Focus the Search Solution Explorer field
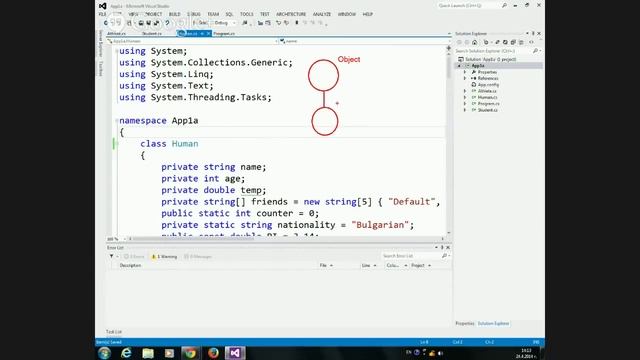This screenshot has height=360, width=640. pos(493,51)
